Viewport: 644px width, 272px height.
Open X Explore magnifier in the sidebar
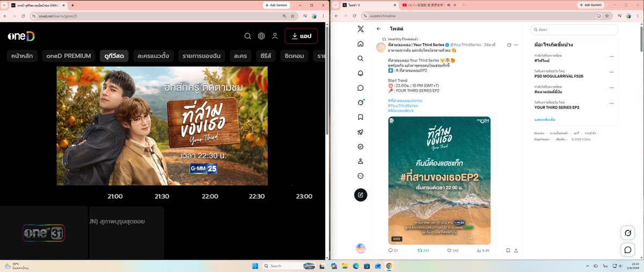pyautogui.click(x=360, y=59)
